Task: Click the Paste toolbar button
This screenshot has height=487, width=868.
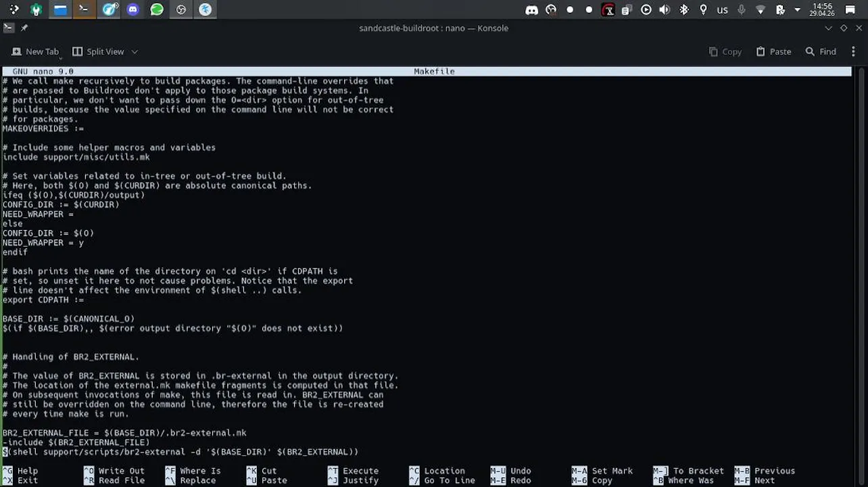Action: (x=773, y=51)
